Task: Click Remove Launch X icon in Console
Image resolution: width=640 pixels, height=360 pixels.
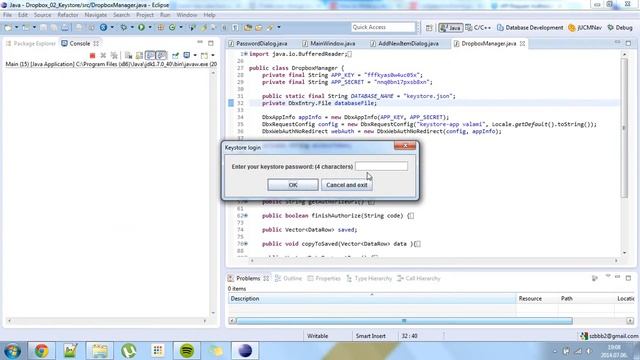Action: pyautogui.click(x=103, y=55)
